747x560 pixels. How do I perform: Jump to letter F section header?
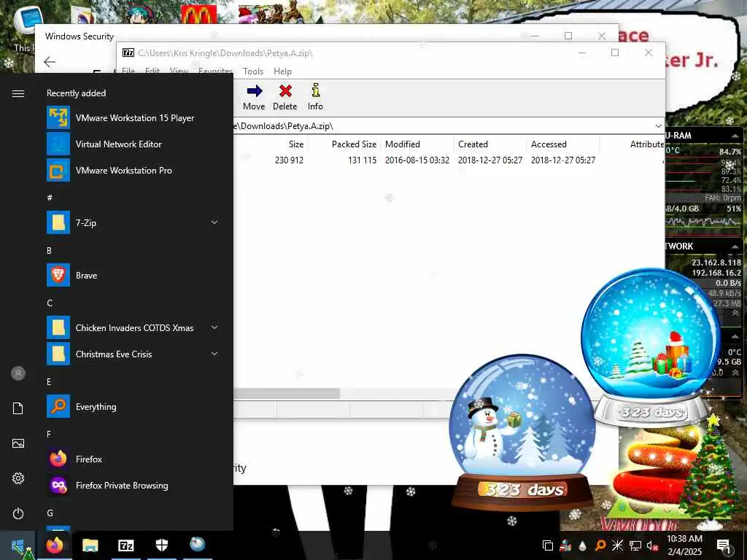click(x=49, y=435)
